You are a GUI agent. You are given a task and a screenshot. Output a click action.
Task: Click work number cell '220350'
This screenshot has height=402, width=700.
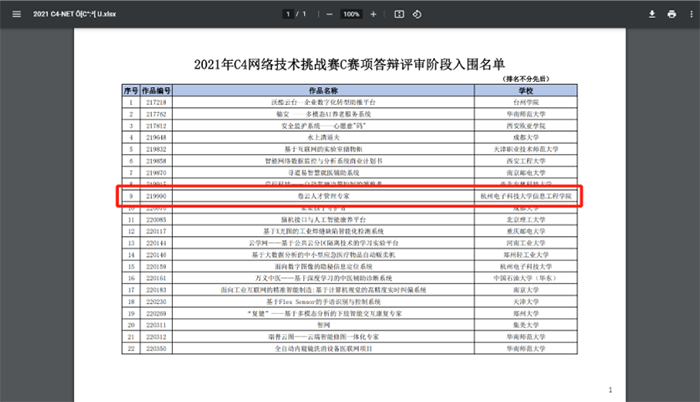tap(156, 348)
